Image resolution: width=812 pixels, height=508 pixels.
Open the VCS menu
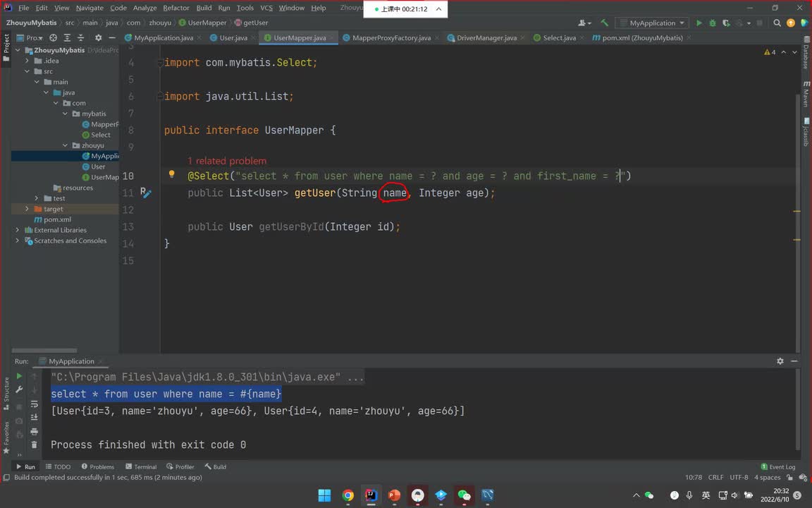point(266,8)
